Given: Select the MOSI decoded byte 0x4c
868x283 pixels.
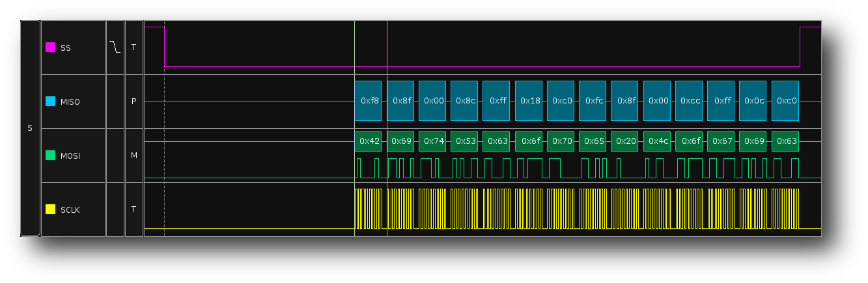Looking at the screenshot, I should coord(657,141).
